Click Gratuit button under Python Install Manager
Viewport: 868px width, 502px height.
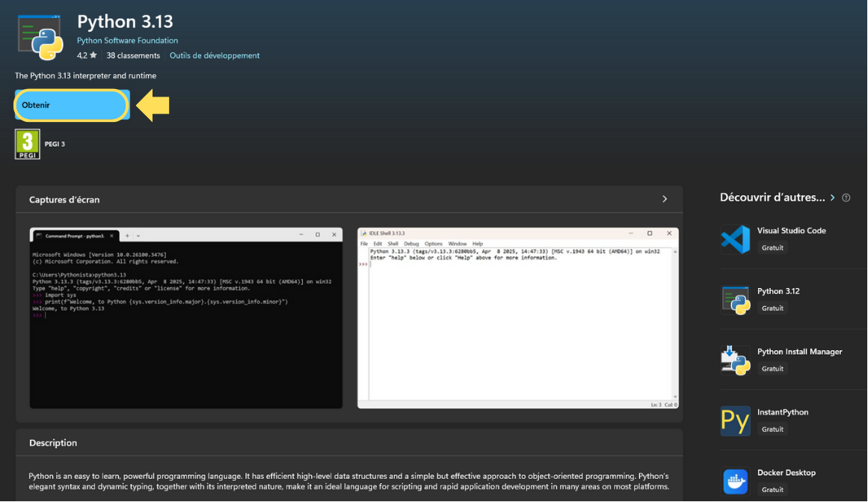click(x=772, y=369)
